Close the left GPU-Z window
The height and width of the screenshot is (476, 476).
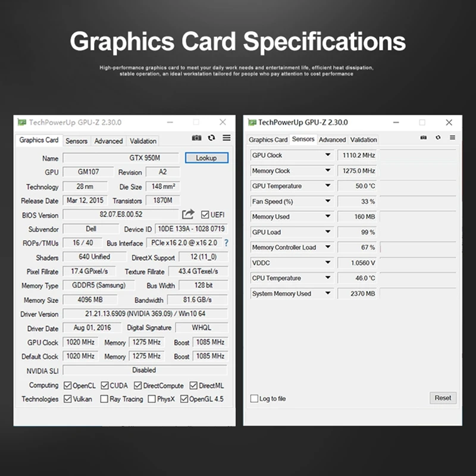[x=223, y=122]
